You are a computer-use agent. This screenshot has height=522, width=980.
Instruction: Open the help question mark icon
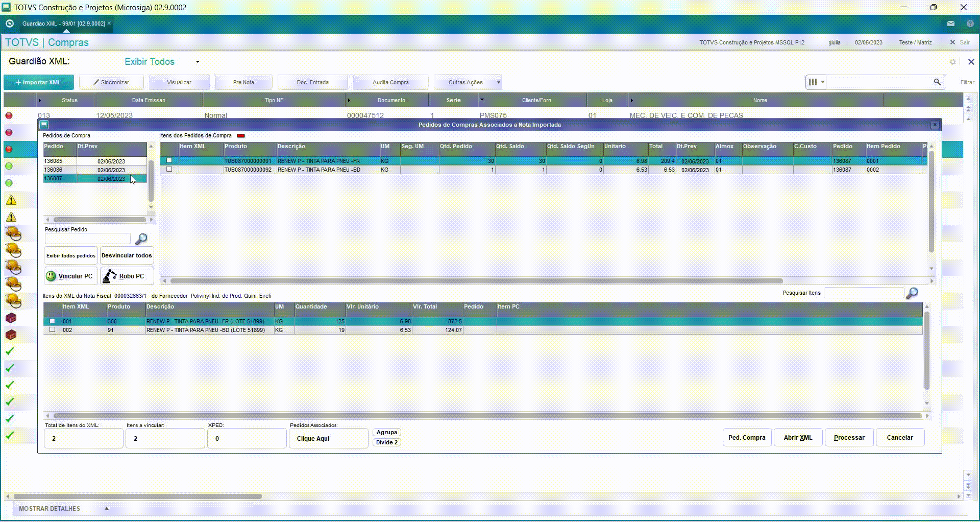970,23
